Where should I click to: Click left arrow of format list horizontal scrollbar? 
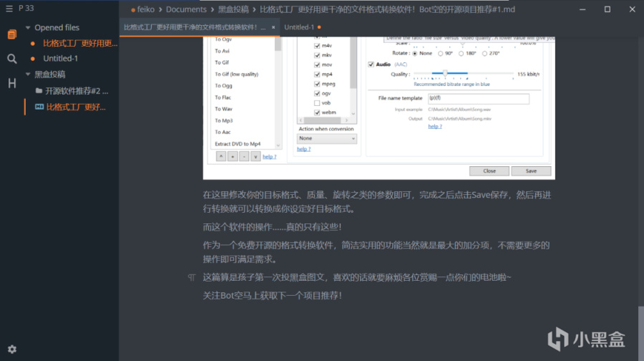pyautogui.click(x=301, y=120)
